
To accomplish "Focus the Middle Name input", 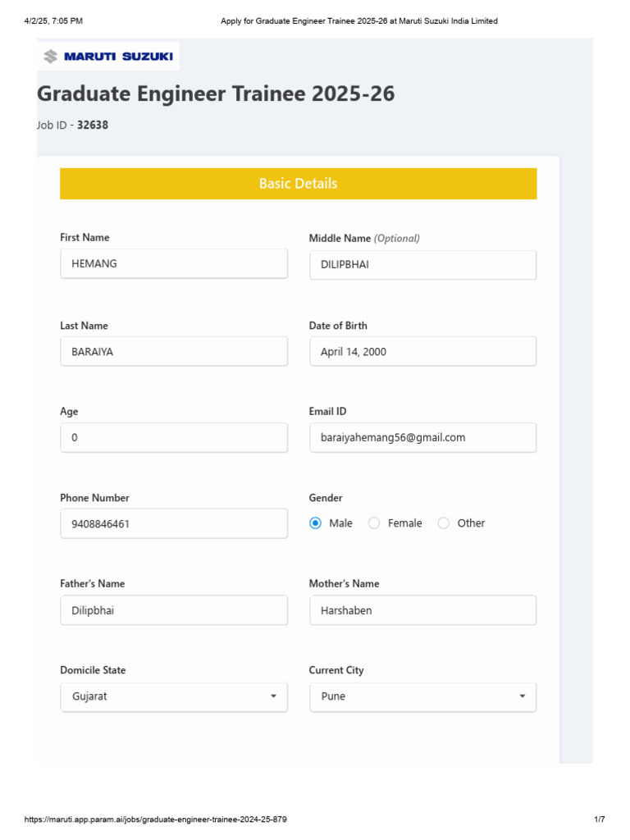I will [x=422, y=265].
